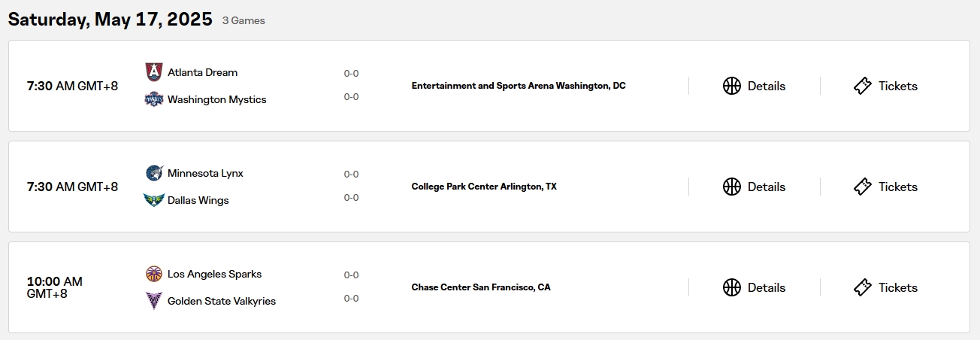
Task: Click the Atlanta Dream team logo
Action: point(153,72)
